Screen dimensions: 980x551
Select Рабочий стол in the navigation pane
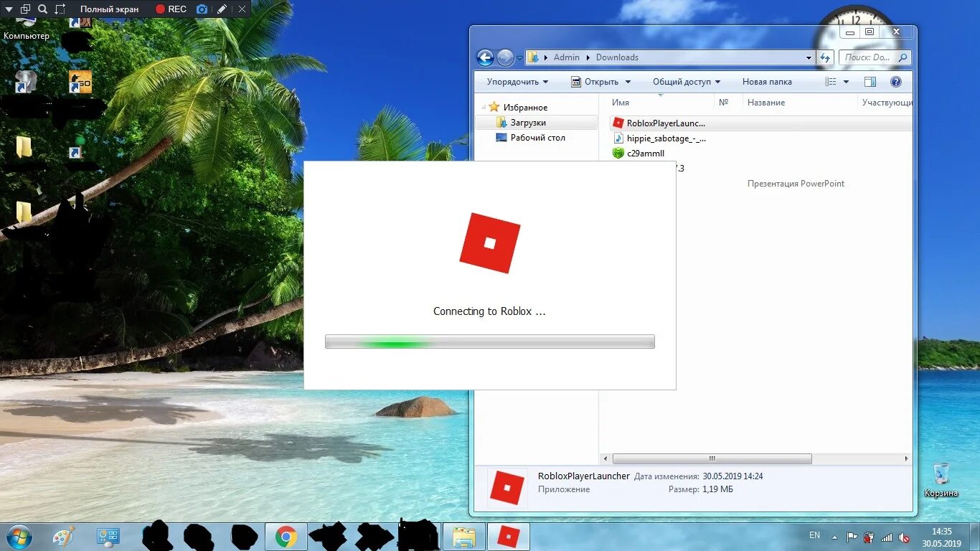(x=531, y=138)
